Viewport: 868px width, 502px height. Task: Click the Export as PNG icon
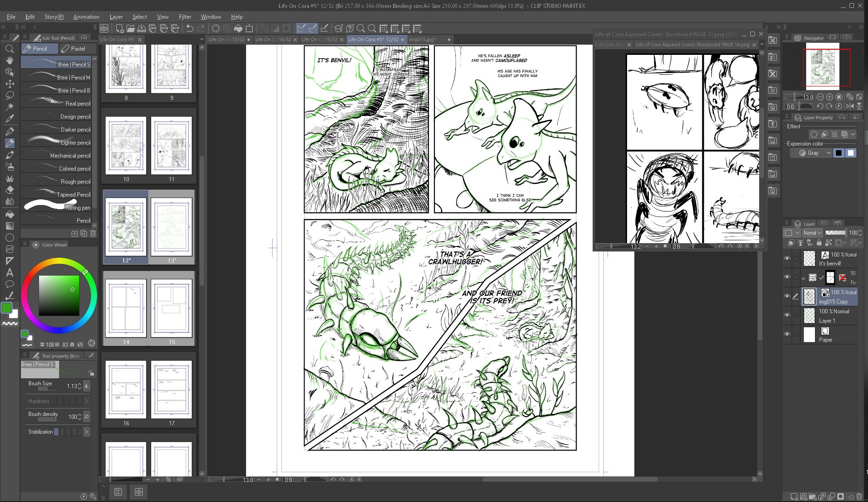(x=164, y=28)
